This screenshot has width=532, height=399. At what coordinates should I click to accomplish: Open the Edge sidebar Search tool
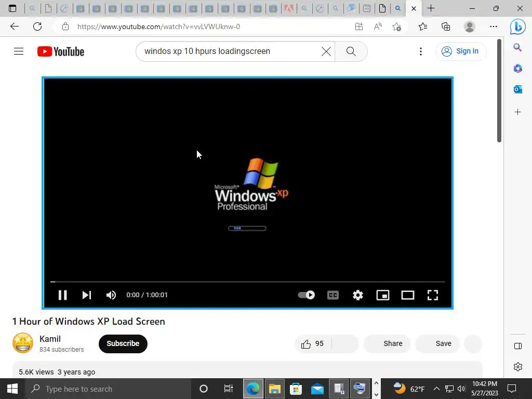517,47
